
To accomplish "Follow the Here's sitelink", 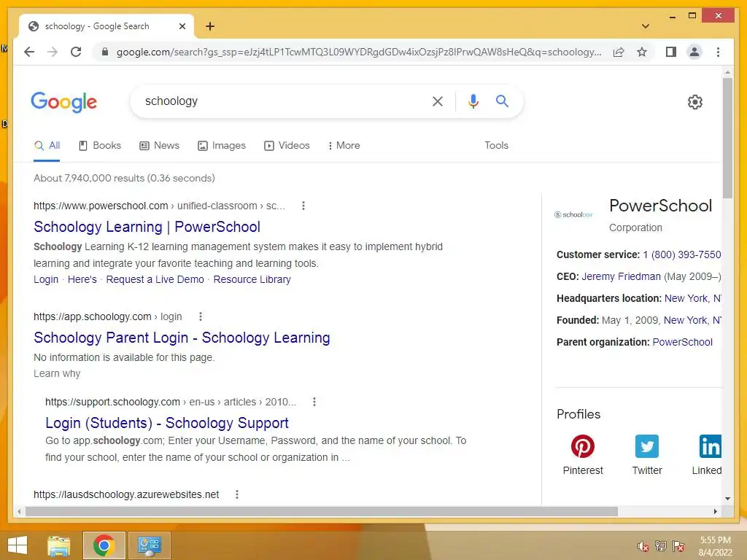I will coord(82,279).
